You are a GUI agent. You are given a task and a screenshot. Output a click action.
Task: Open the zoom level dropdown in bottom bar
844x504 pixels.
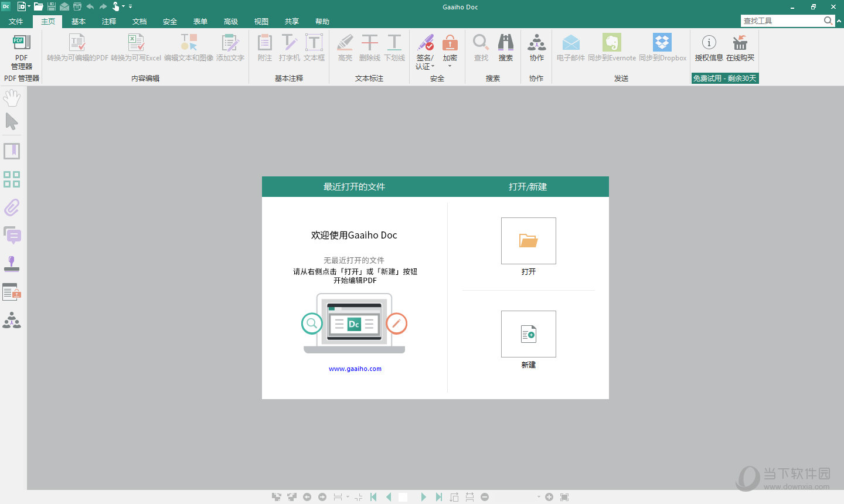pyautogui.click(x=539, y=497)
